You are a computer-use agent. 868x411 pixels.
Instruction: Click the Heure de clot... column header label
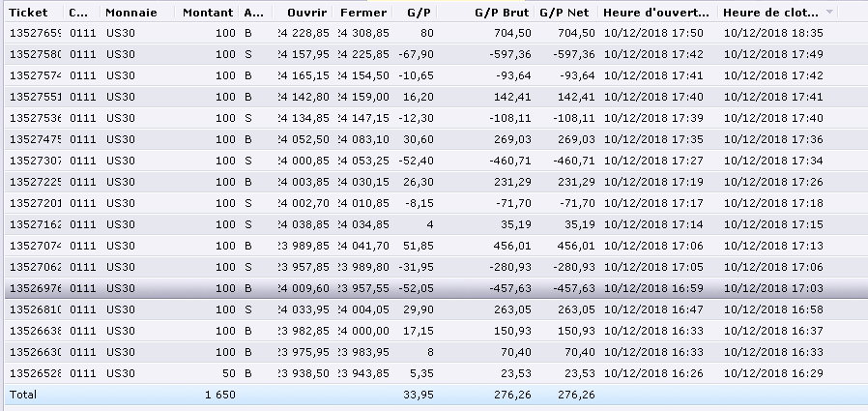768,14
